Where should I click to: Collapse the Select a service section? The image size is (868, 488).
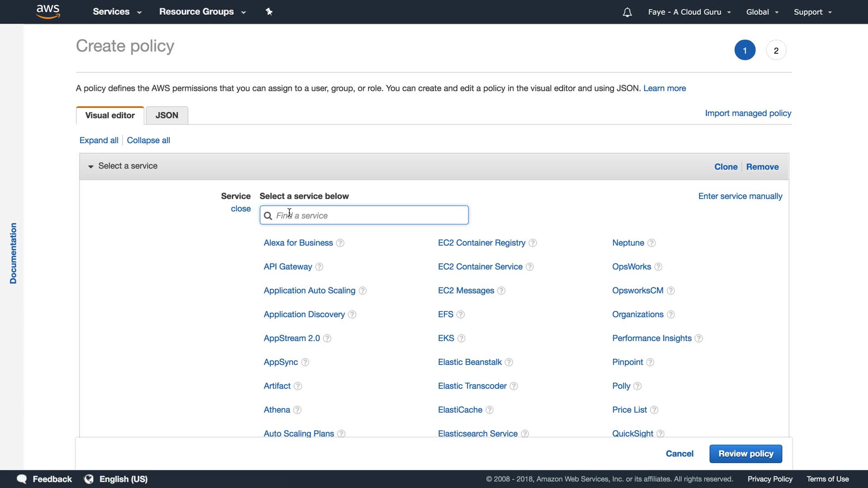pos(91,166)
